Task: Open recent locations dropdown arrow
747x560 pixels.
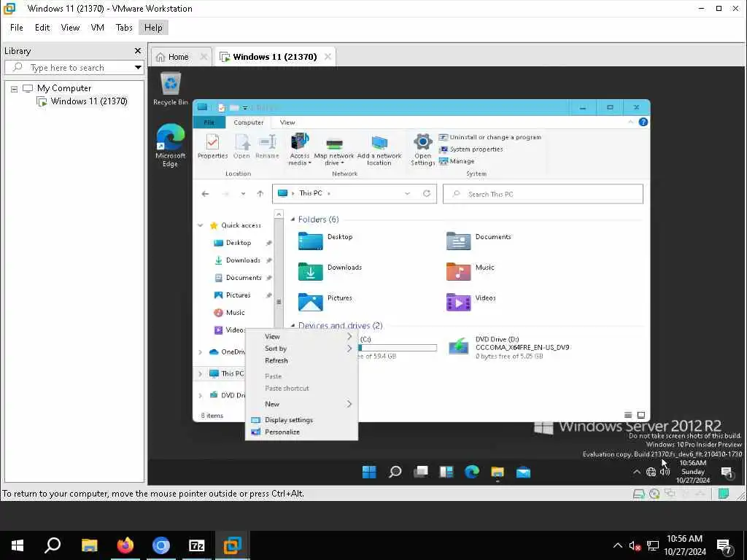Action: pos(243,194)
